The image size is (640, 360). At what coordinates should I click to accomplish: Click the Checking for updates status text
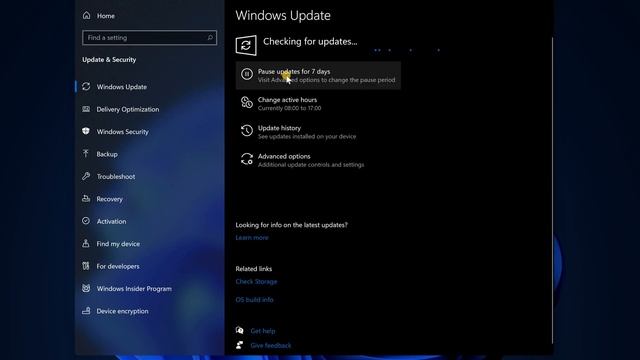click(310, 42)
